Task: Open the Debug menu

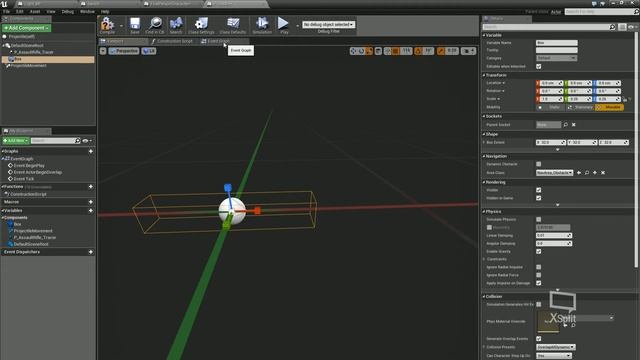Action: click(67, 12)
